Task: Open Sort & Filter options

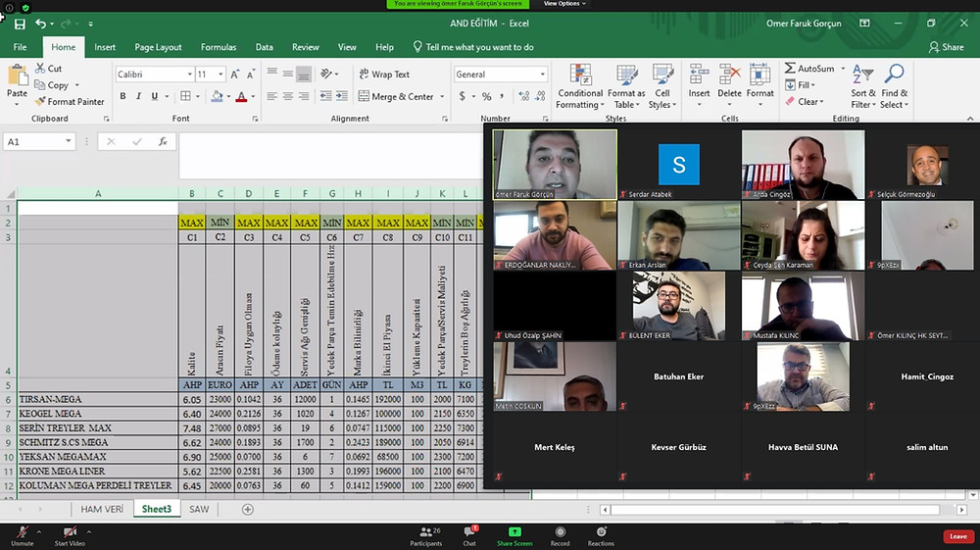Action: pos(863,87)
